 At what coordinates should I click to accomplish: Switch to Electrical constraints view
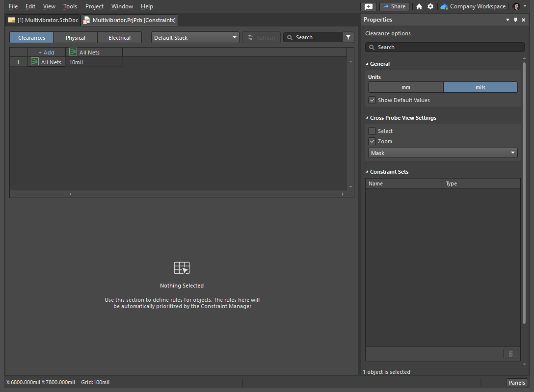click(x=120, y=38)
